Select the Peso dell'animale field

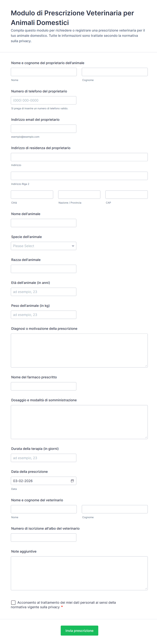(x=44, y=315)
